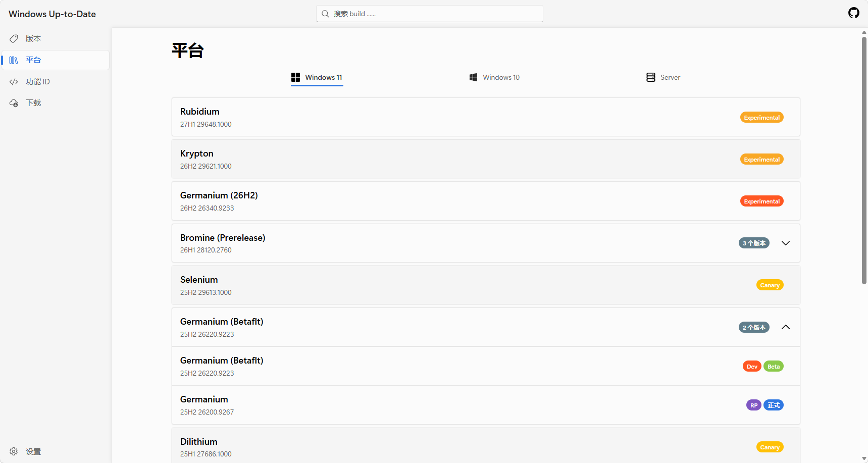
Task: Click the 2 个版本 badge on Germanium (Betaflt)
Action: pyautogui.click(x=754, y=327)
